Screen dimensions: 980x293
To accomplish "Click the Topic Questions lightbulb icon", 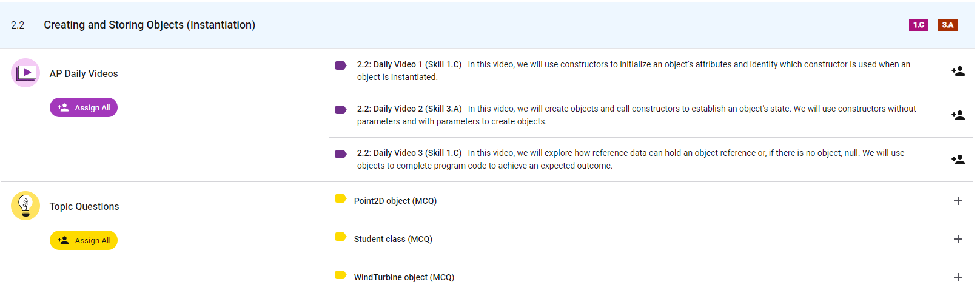I will [25, 206].
